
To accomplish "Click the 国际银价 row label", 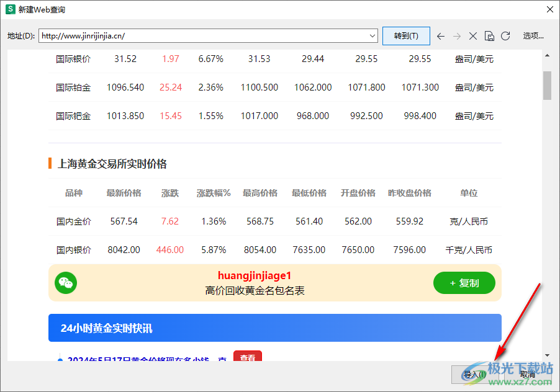I will (73, 59).
